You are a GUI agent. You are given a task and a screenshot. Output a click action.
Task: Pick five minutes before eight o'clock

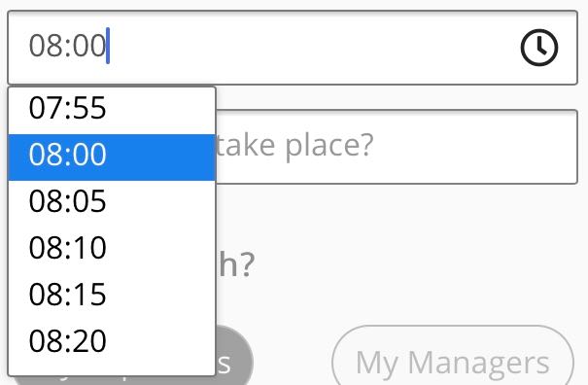[112, 108]
